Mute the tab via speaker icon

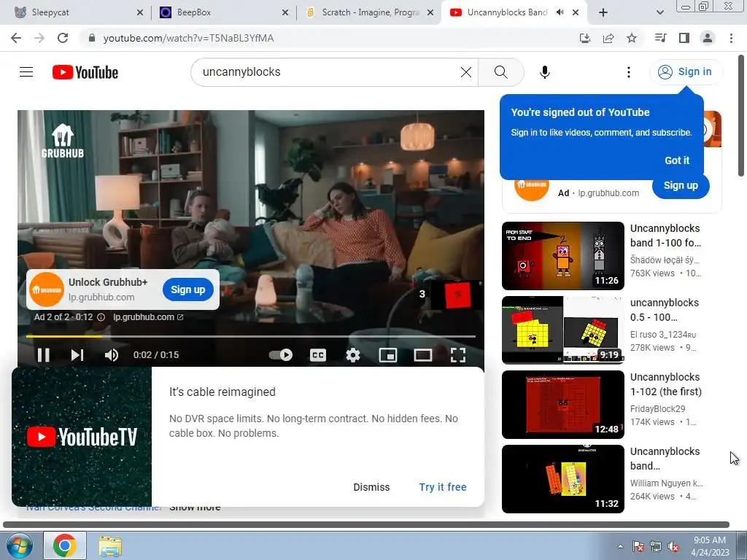tap(560, 12)
